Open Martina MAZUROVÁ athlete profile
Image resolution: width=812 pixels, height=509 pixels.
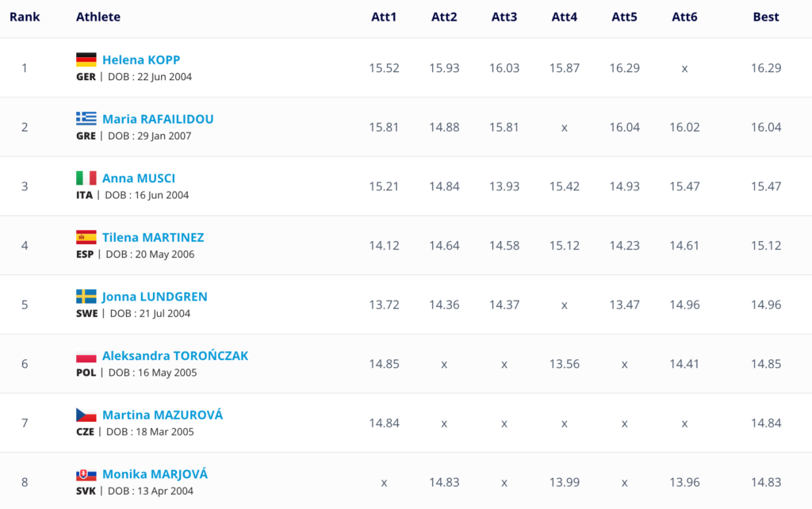pos(163,415)
